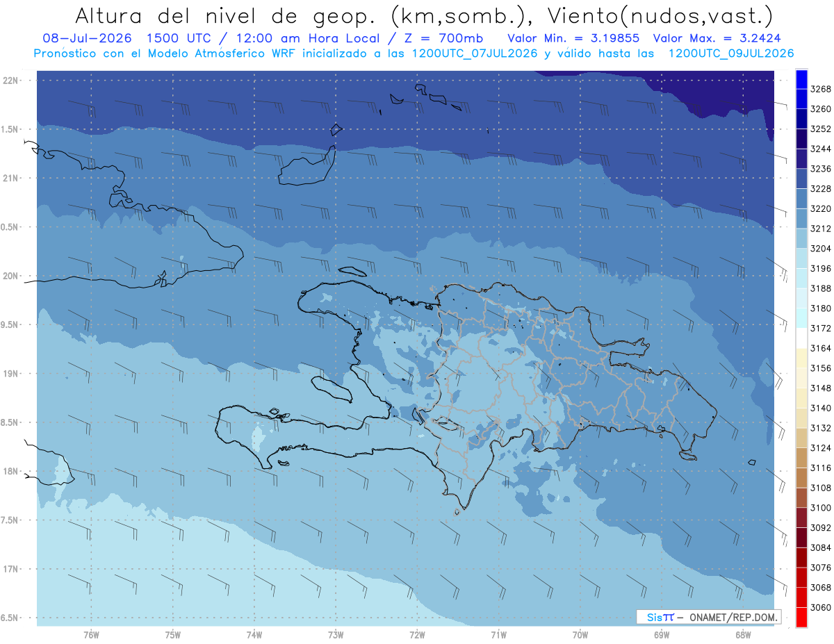Click the colorbar value '3132'
834x644 pixels.
point(821,428)
